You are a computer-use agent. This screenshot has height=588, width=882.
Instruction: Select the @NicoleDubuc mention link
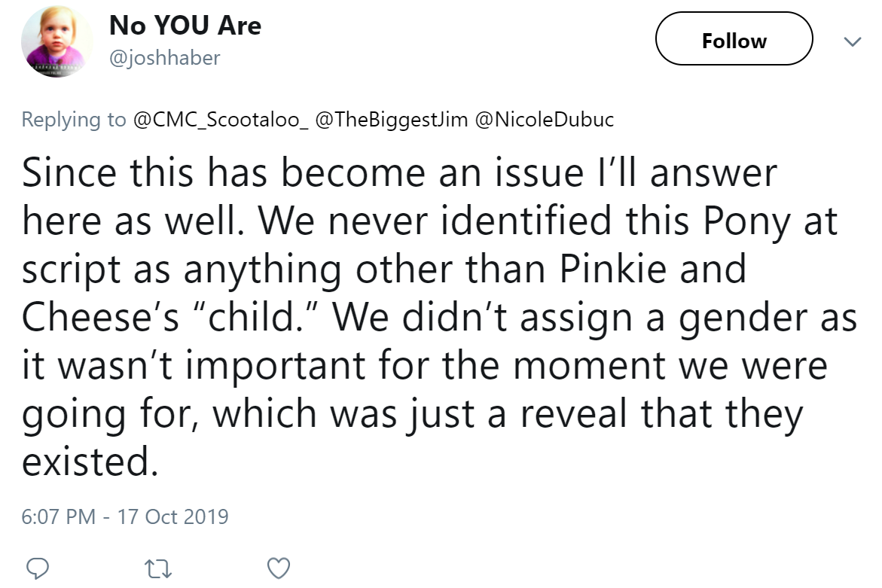point(545,120)
